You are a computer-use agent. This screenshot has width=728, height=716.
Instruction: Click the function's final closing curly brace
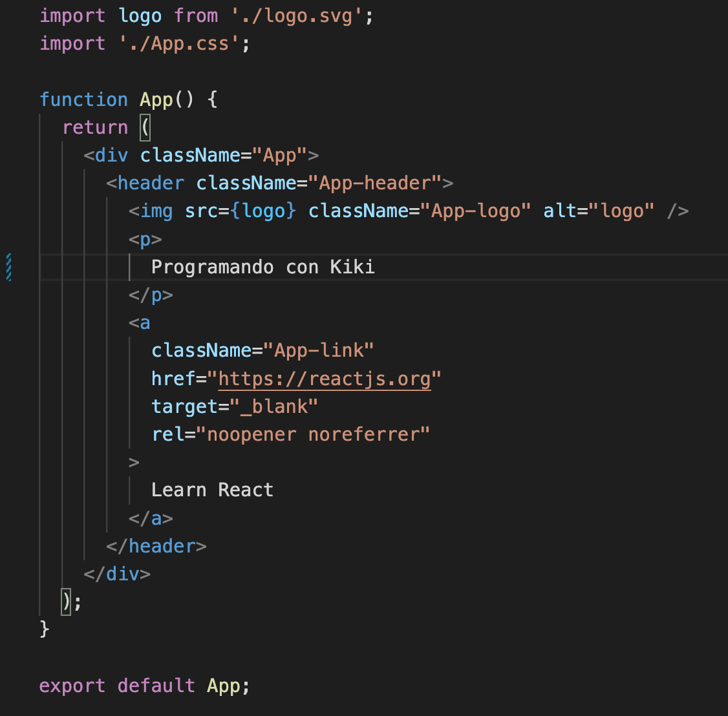pos(45,630)
